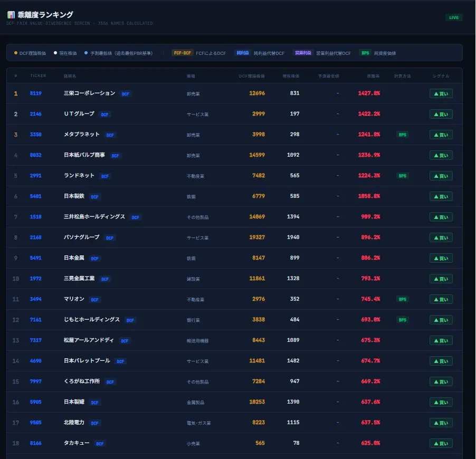Select company name 日本金属

coord(74,258)
